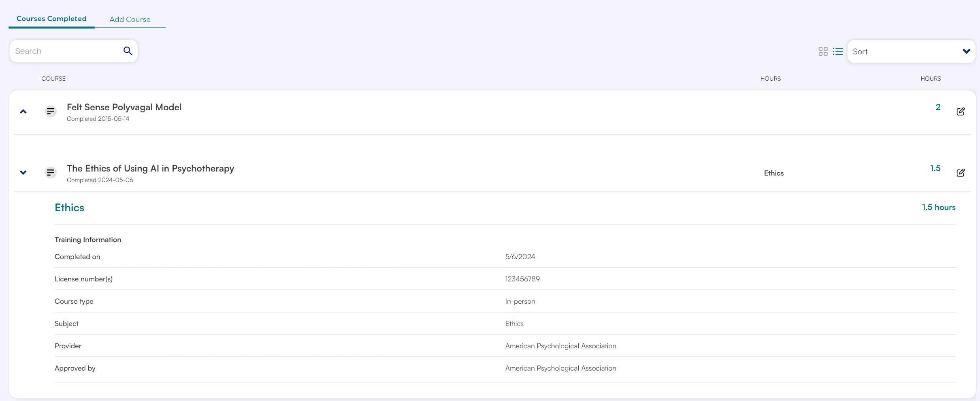The height and width of the screenshot is (401, 980).
Task: Click the 1.5 hours total label
Action: [938, 207]
